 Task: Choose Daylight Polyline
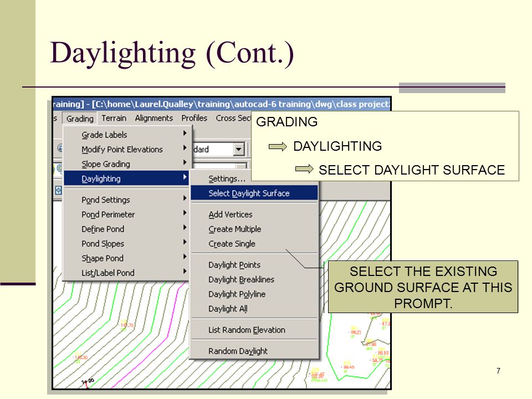coord(254,294)
